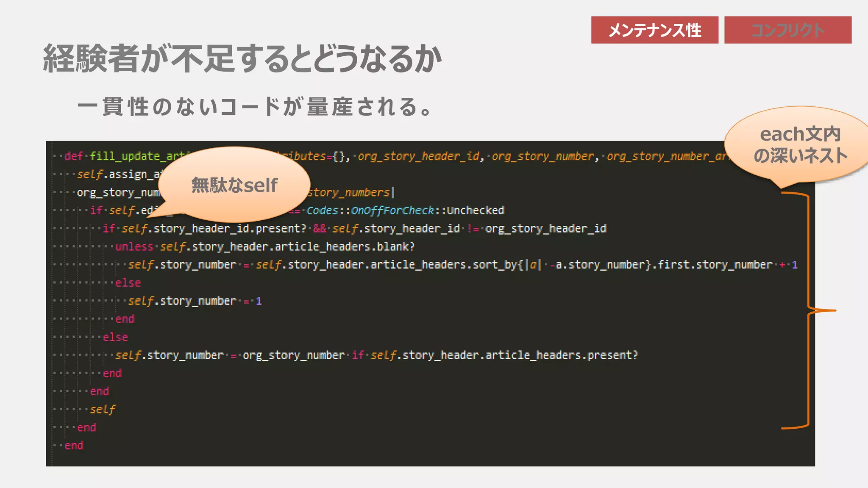The width and height of the screenshot is (868, 488).
Task: Click the unless self.story_header.article_headers.blank? line
Action: (x=265, y=247)
